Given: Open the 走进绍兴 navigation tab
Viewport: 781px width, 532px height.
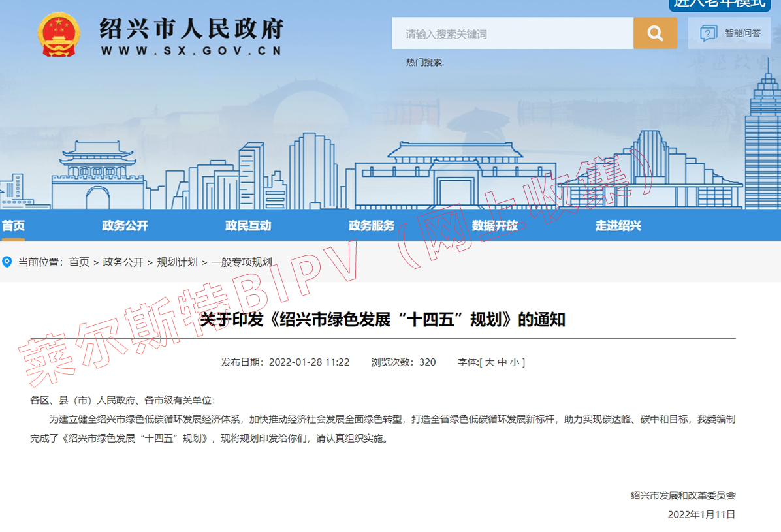Looking at the screenshot, I should pyautogui.click(x=618, y=226).
